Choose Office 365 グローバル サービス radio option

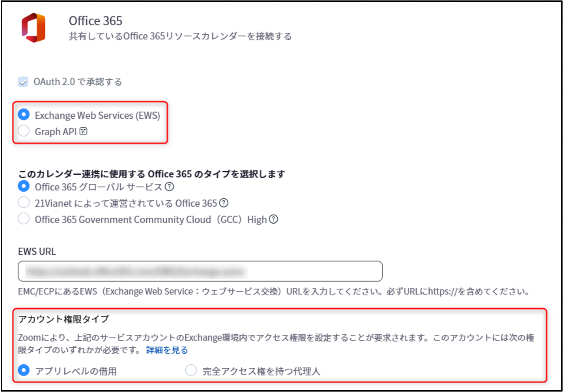(x=24, y=187)
